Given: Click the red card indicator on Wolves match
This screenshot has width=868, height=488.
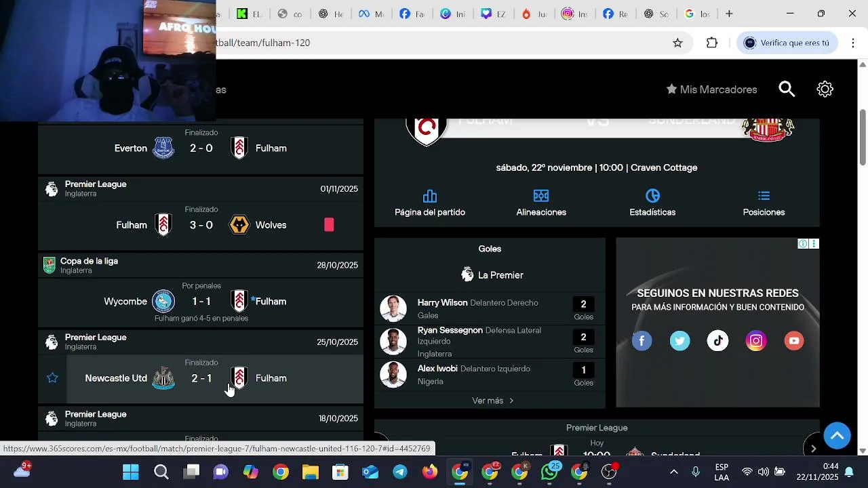Looking at the screenshot, I should click(x=329, y=225).
